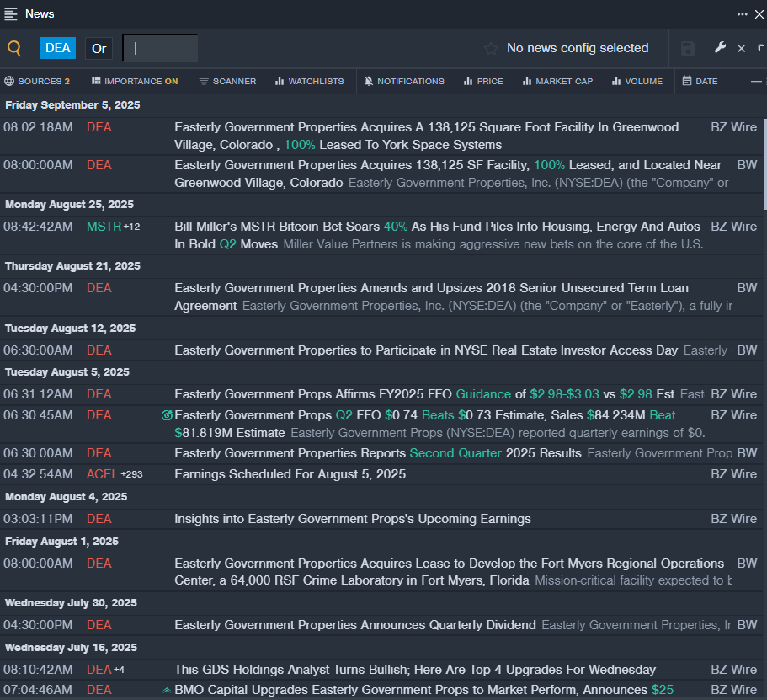The height and width of the screenshot is (700, 767).
Task: Click the orange search magnifier icon
Action: (x=14, y=48)
